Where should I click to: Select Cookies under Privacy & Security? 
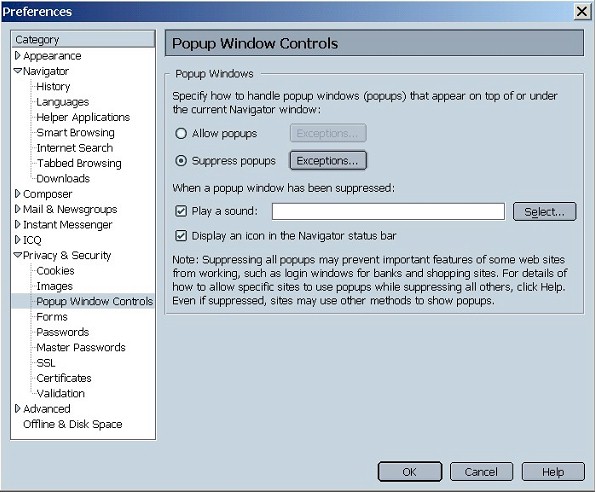coord(55,271)
